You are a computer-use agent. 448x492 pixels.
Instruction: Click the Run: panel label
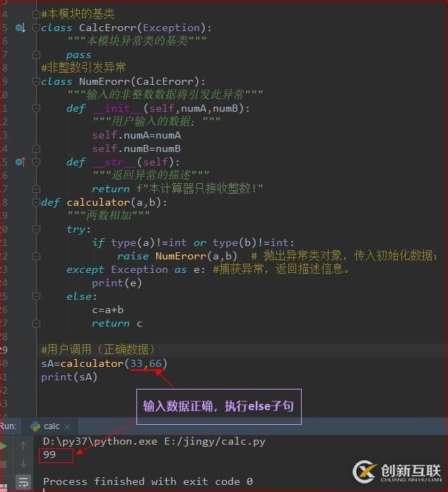click(x=8, y=426)
